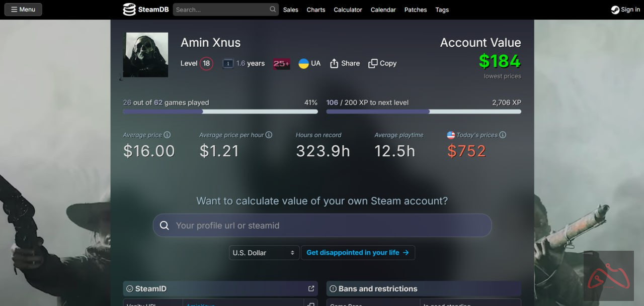Click the SteamDB logo icon

[x=129, y=10]
